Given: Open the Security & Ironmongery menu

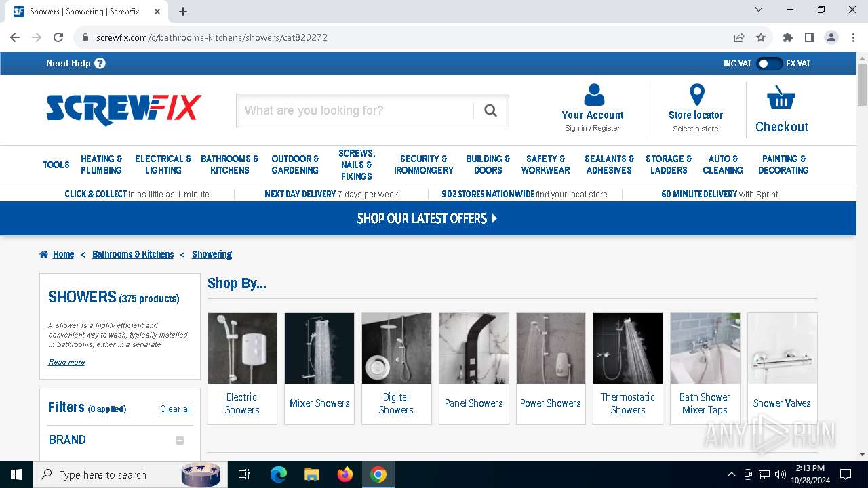Looking at the screenshot, I should click(424, 165).
